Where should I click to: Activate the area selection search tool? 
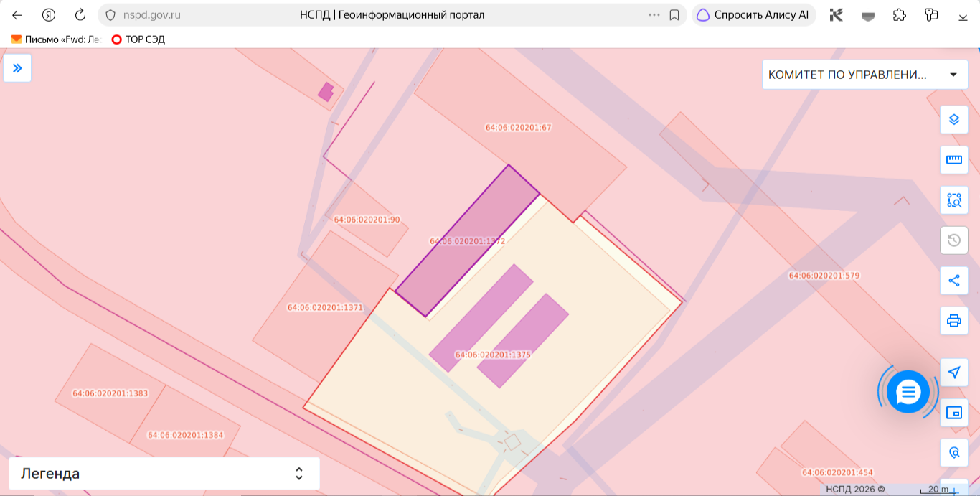954,200
